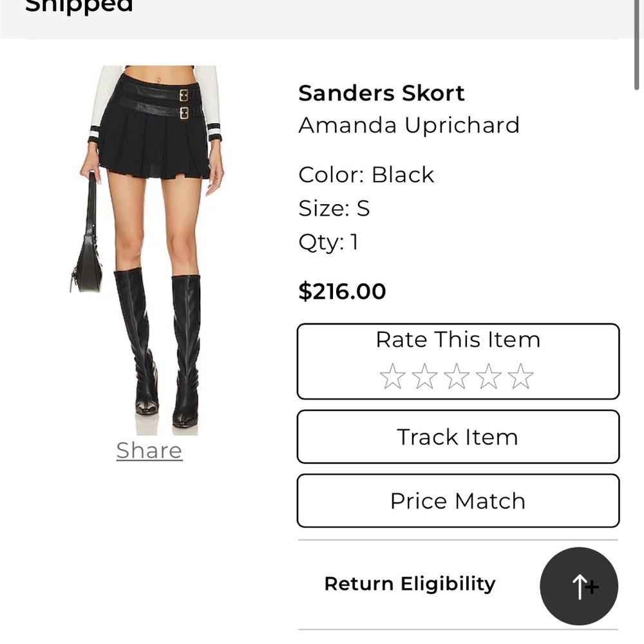Select the Size: S label
The width and height of the screenshot is (644, 644).
click(334, 208)
